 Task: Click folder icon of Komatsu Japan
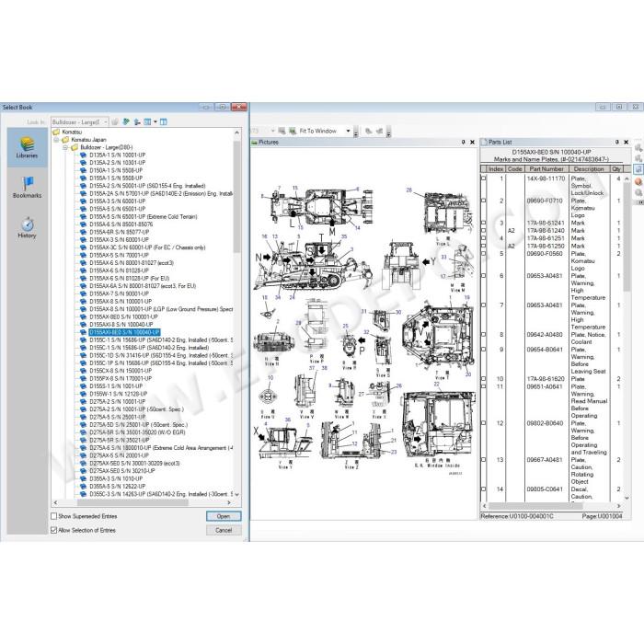[x=65, y=140]
